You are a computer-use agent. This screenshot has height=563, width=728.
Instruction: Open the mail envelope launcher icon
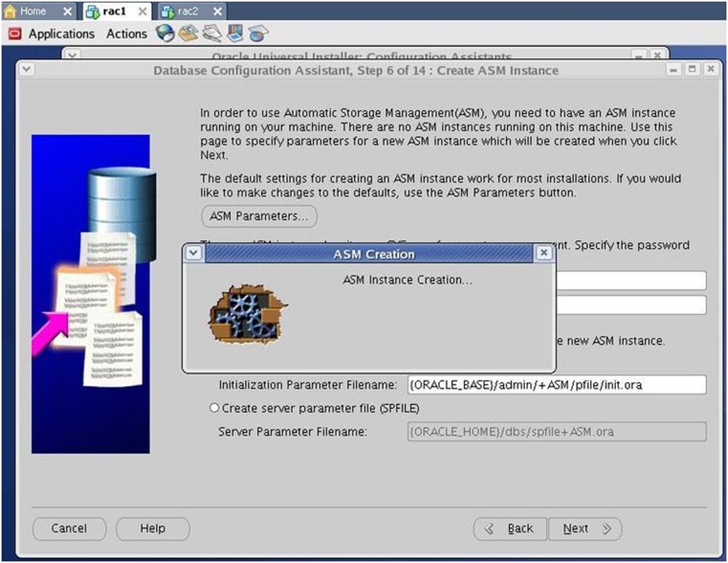tap(189, 34)
